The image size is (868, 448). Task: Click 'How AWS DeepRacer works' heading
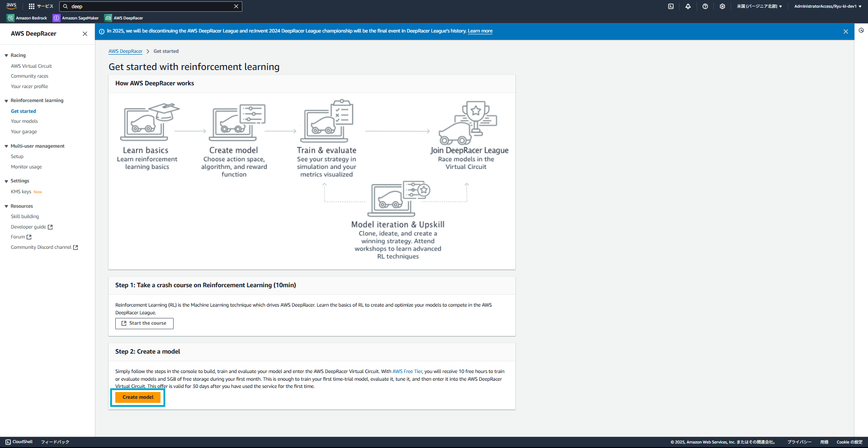155,84
